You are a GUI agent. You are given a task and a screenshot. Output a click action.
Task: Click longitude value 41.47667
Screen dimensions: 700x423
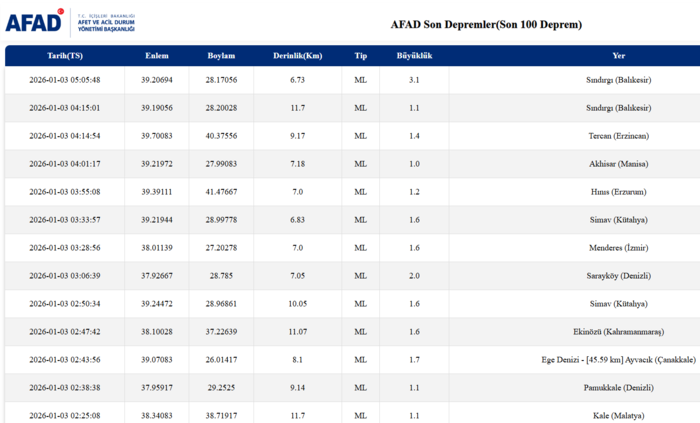coord(221,192)
